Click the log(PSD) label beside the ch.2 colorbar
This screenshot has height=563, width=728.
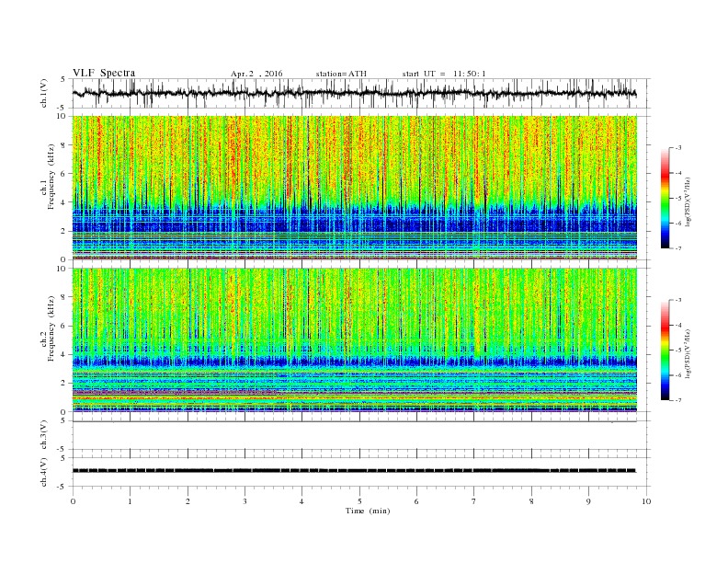688,353
